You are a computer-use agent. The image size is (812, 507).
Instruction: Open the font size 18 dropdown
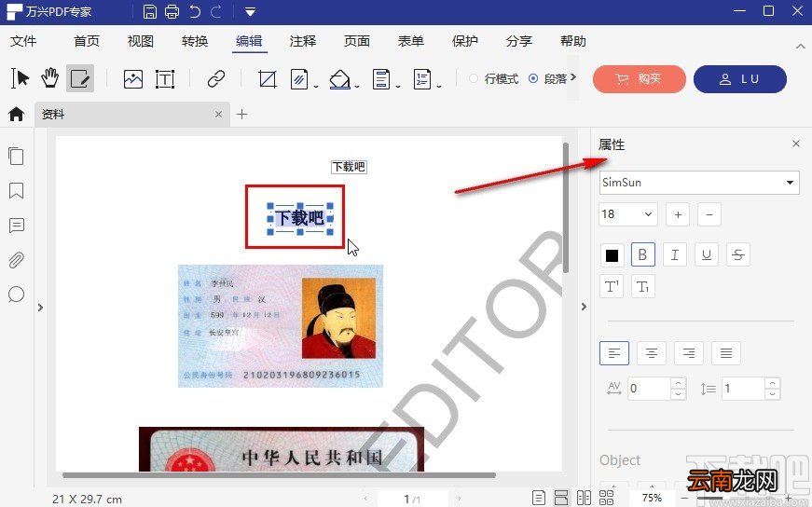[628, 213]
